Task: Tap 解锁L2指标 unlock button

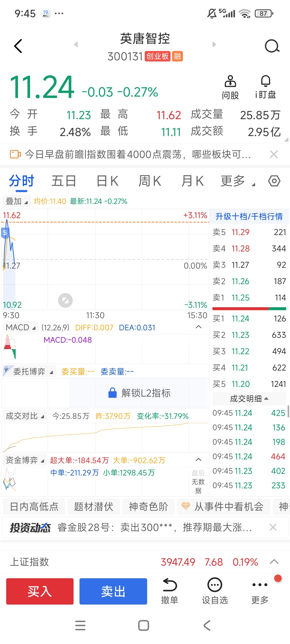Action: (x=139, y=393)
